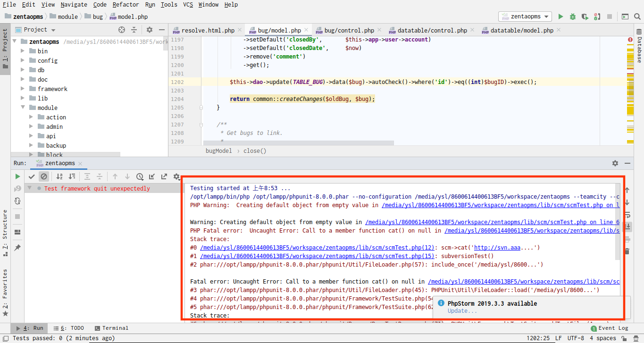Click the Update... link in PhpStorm notification
Screen dimensions: 644x343
(x=462, y=311)
